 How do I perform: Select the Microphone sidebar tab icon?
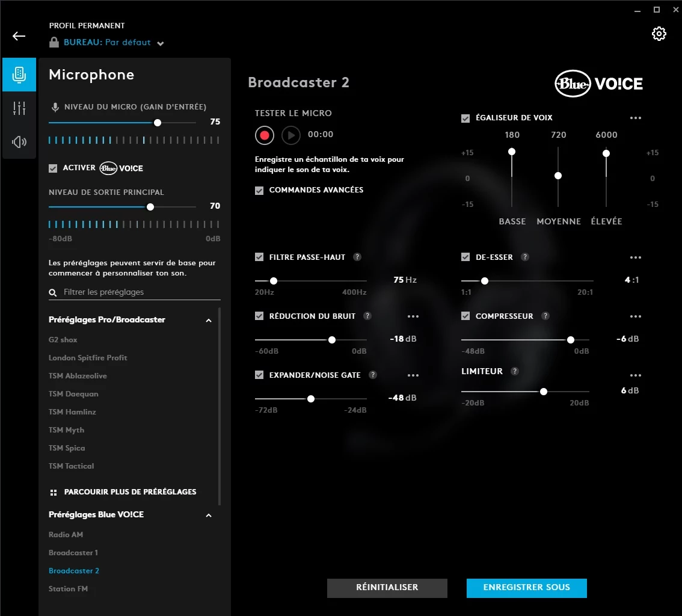(19, 75)
